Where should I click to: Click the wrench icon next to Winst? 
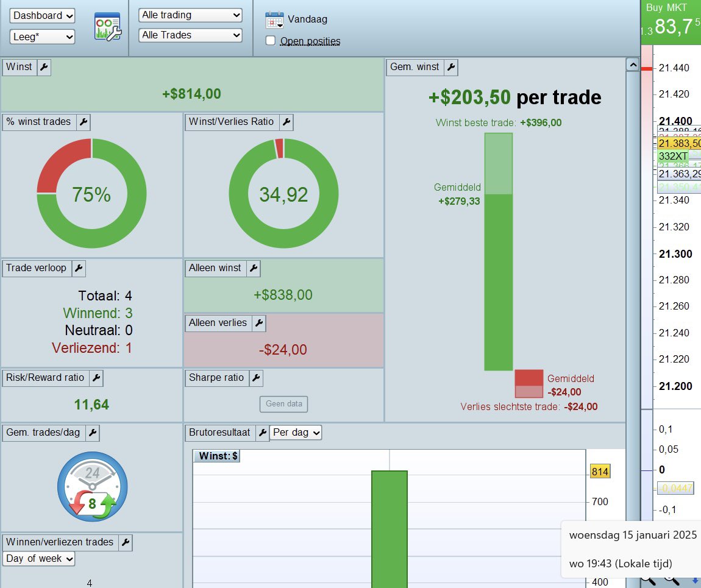(x=44, y=67)
